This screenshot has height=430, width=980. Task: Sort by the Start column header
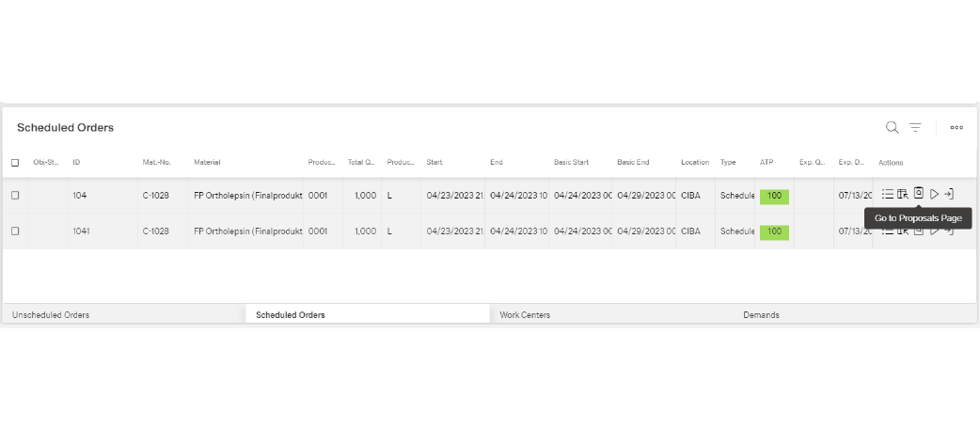435,163
